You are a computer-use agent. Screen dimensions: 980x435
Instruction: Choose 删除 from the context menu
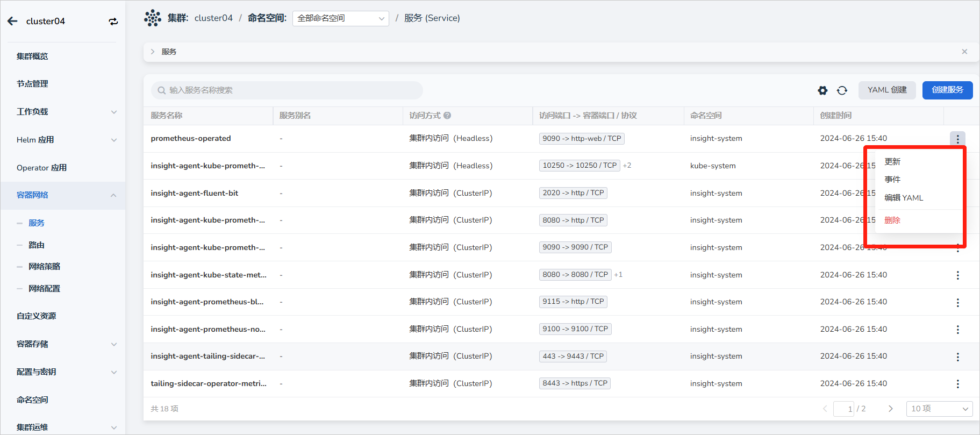pyautogui.click(x=892, y=220)
